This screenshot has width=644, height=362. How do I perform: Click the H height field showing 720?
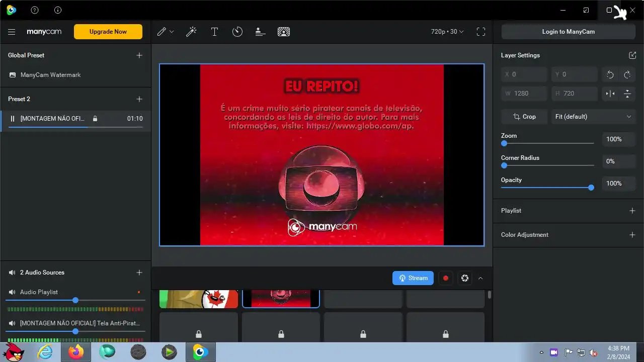[575, 94]
